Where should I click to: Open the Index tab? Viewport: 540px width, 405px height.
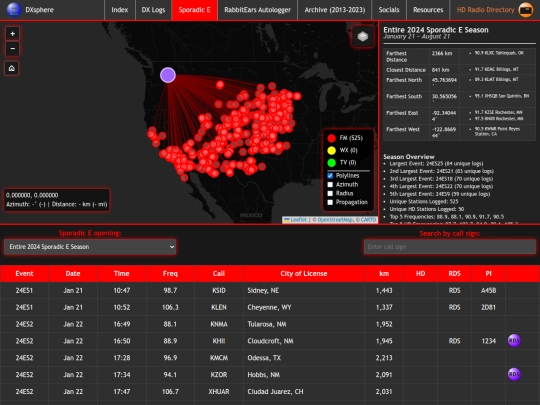(x=120, y=10)
